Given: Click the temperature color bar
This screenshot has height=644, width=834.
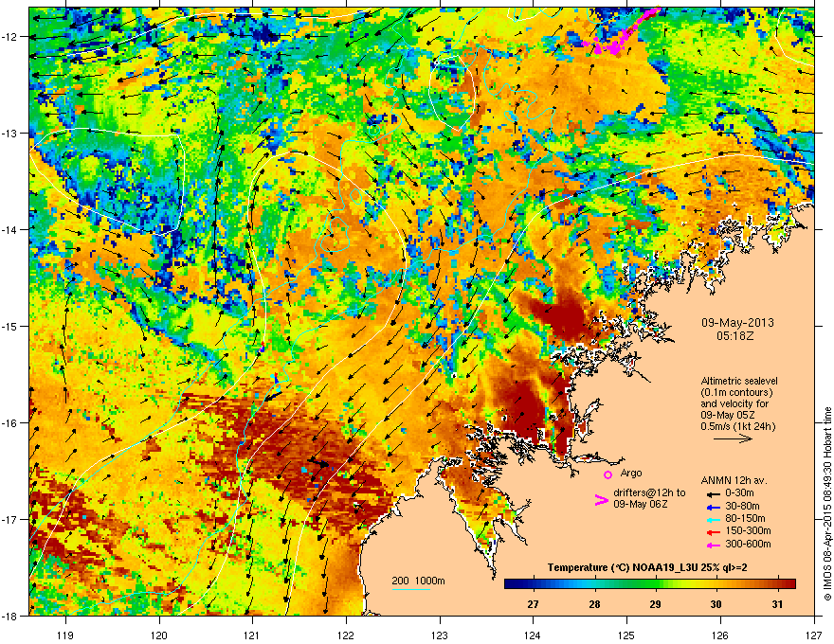Looking at the screenshot, I should (x=650, y=584).
